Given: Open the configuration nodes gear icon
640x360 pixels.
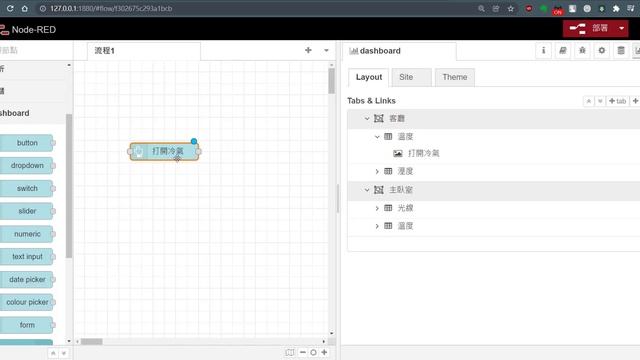Looking at the screenshot, I should 602,51.
